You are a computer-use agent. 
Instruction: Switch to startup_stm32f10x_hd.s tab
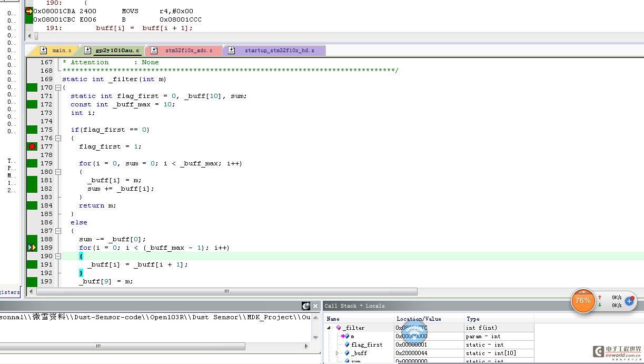coord(274,51)
